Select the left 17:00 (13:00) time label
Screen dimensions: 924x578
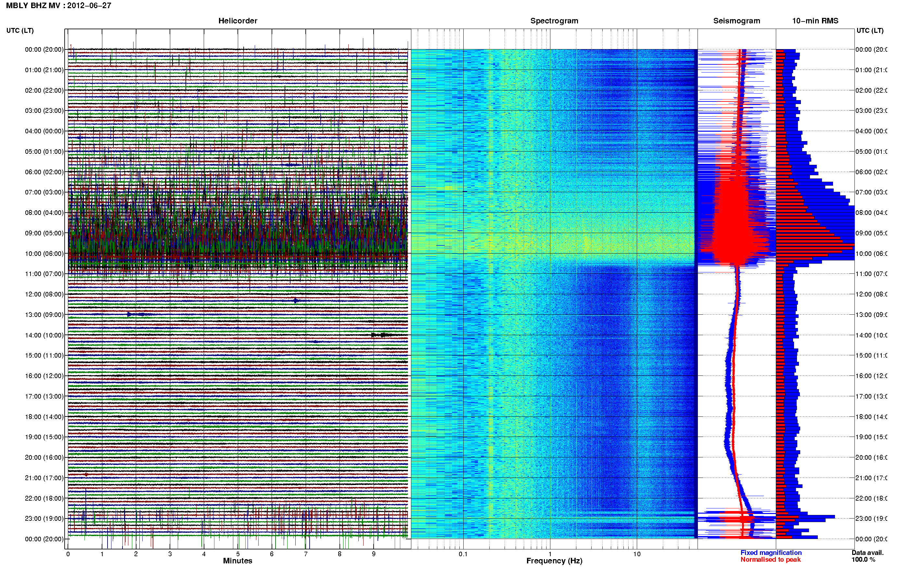click(x=44, y=396)
